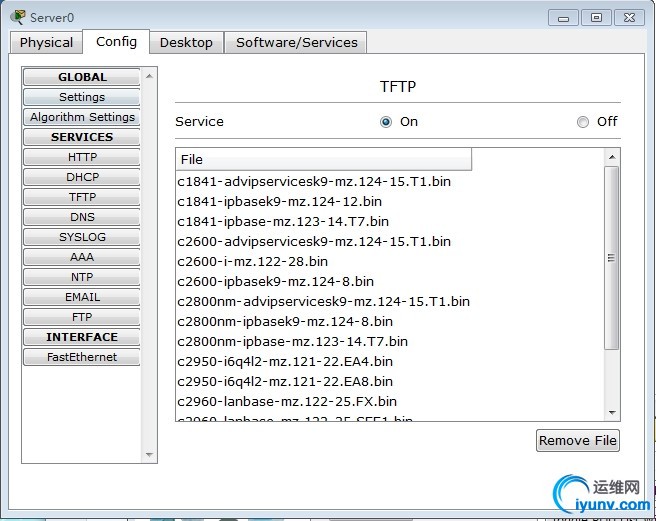Select c2800nm-advipservicesk9-mz.124-15.T1.bin

click(x=323, y=302)
